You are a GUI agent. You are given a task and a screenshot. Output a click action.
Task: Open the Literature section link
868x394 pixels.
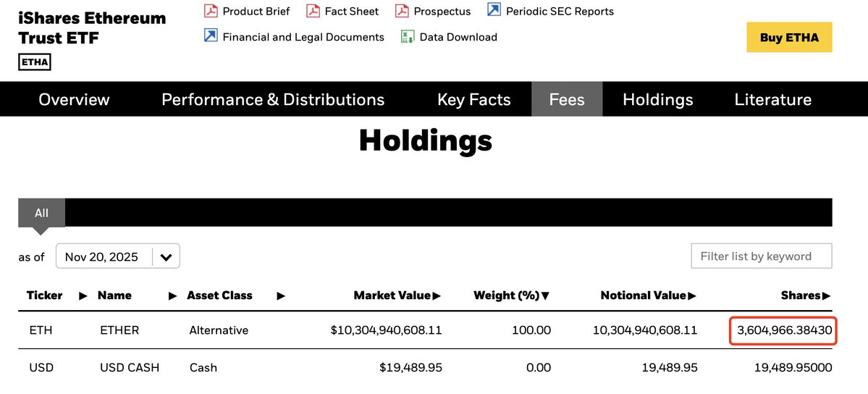pos(772,99)
